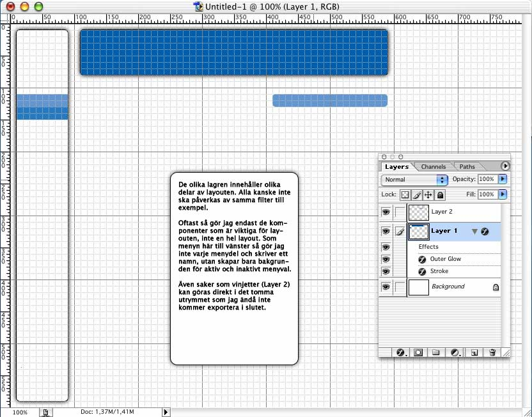Create a new layer set folder

click(x=435, y=352)
